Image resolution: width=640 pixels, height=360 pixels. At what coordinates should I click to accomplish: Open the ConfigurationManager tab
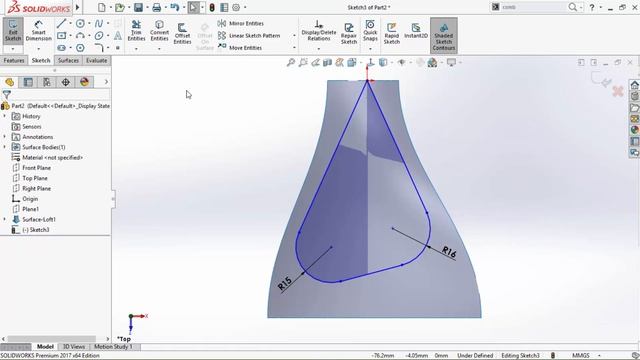pos(47,82)
